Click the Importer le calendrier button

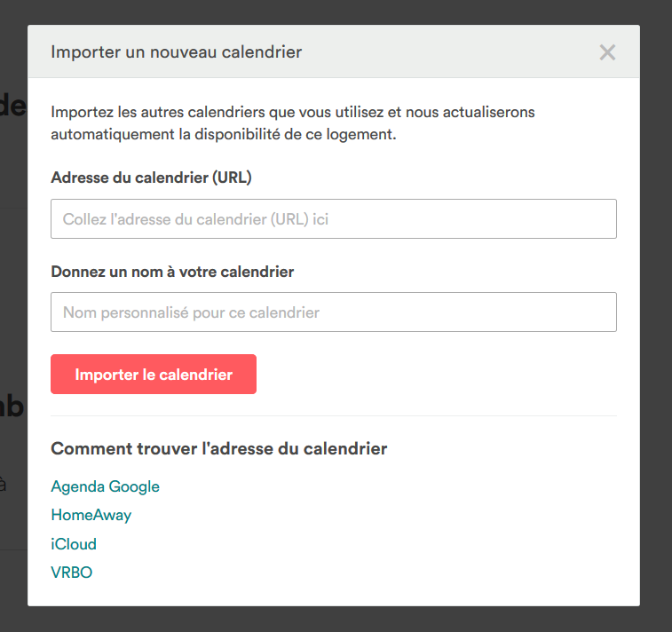click(x=154, y=374)
